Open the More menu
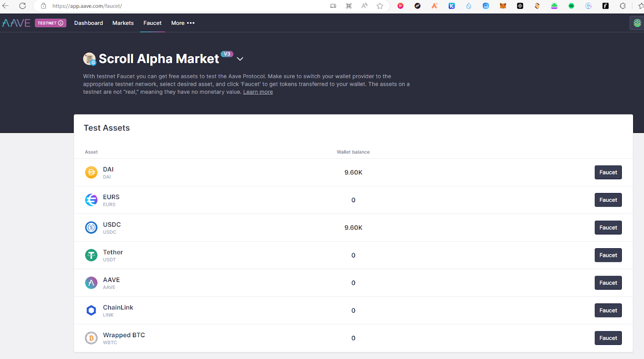 [x=183, y=23]
